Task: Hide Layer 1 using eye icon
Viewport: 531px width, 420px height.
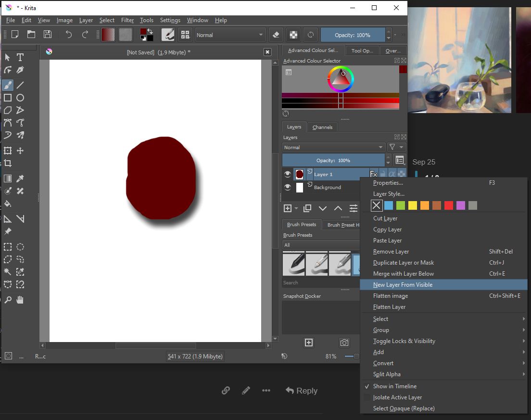Action: tap(288, 174)
